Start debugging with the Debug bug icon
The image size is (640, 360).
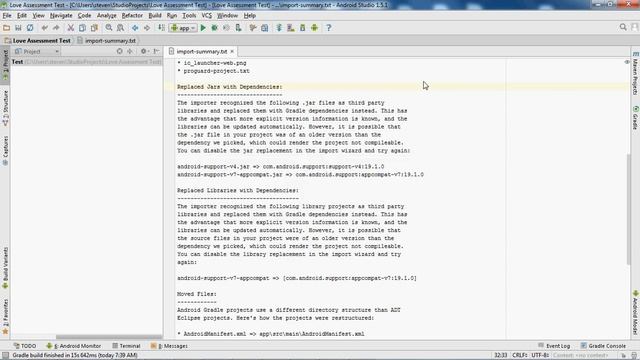(214, 28)
